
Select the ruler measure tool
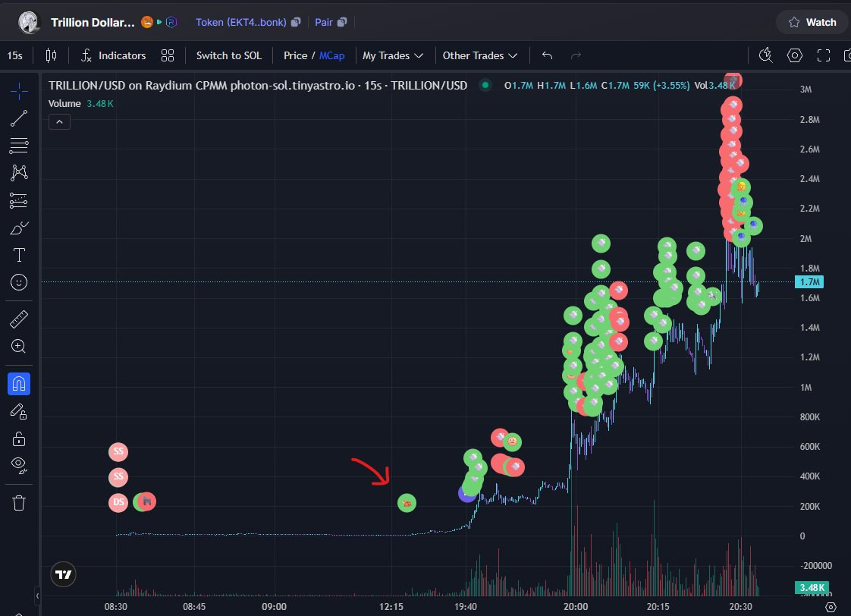(x=19, y=319)
